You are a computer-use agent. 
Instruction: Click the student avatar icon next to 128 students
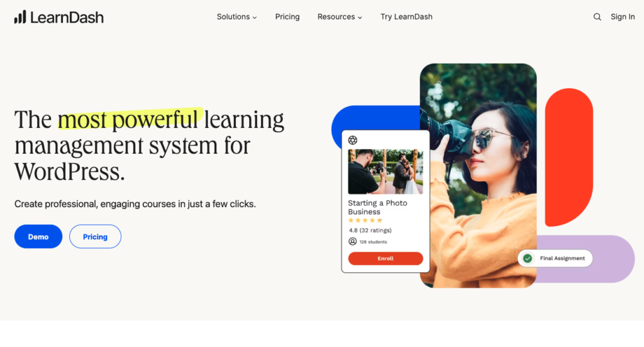352,241
